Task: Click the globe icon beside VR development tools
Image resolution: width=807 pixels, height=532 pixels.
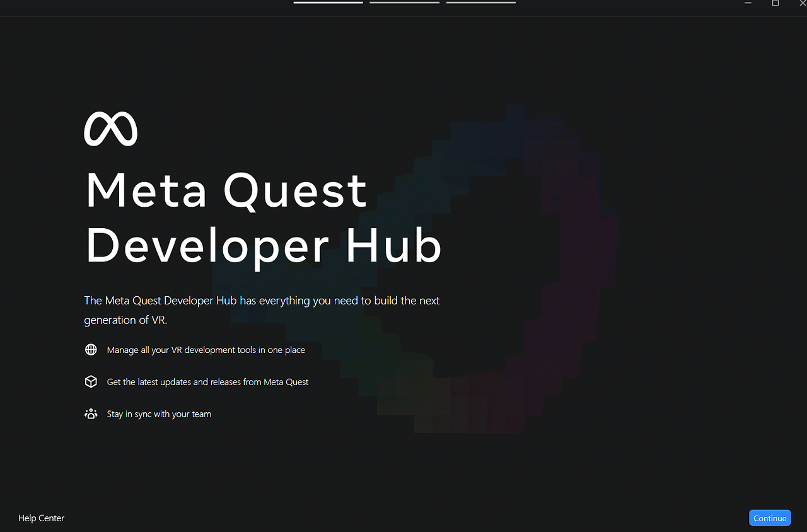Action: (x=91, y=349)
